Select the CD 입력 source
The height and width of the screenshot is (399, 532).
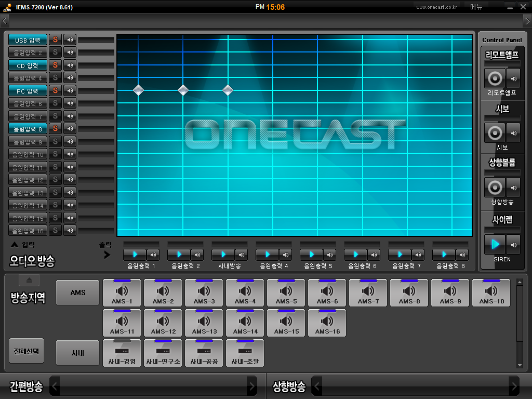28,65
